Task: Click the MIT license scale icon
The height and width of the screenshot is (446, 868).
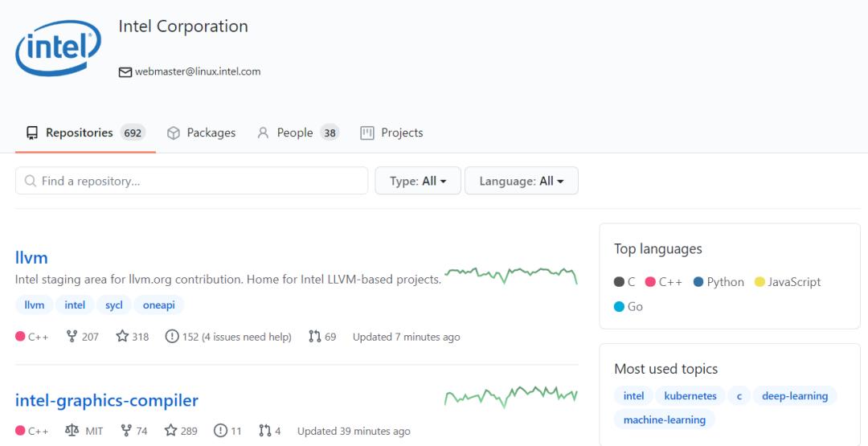Action: [72, 430]
